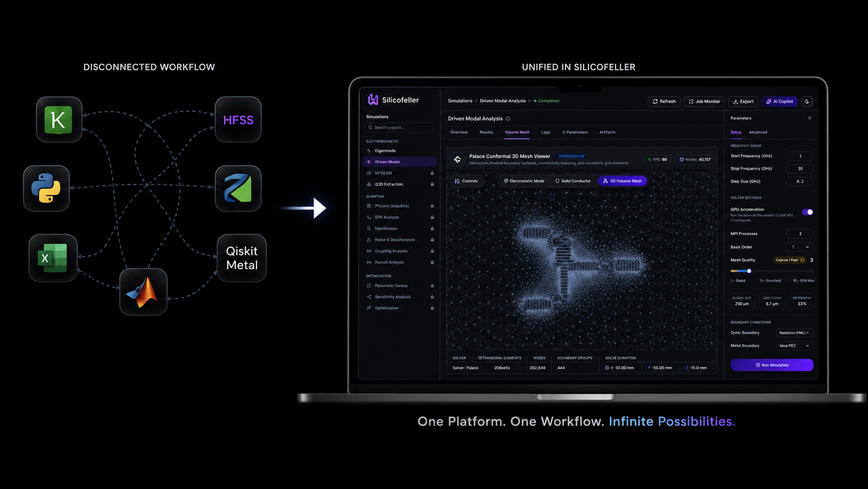Click the Nodes: 40,157 badge

(x=695, y=160)
